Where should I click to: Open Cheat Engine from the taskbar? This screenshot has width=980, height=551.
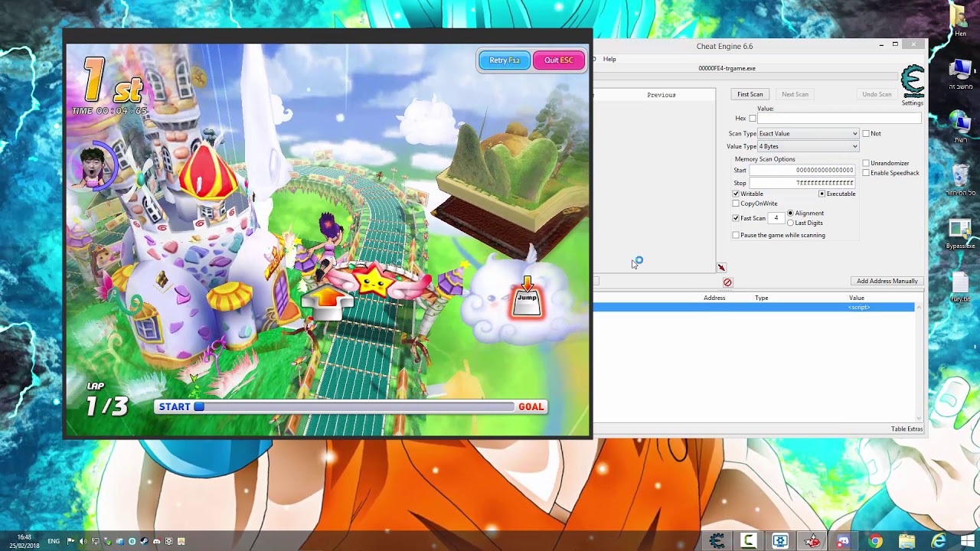tap(717, 541)
